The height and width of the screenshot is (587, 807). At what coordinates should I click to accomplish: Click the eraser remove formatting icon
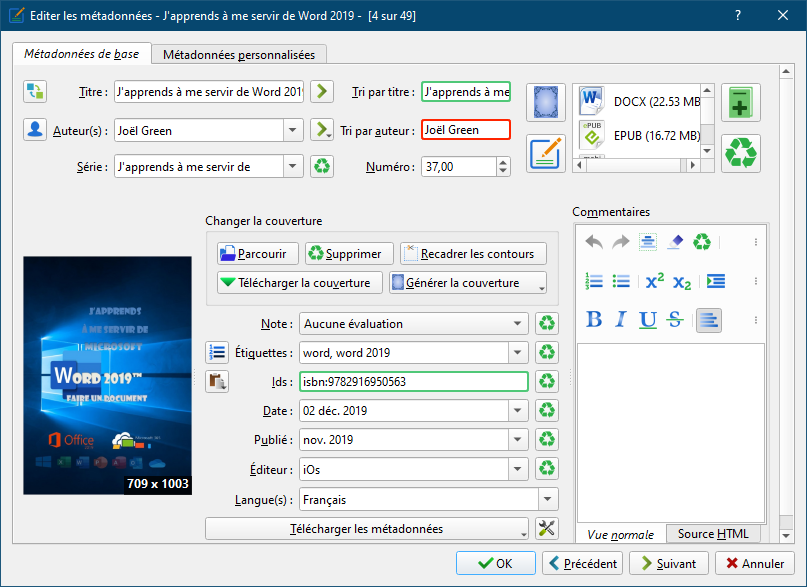tap(675, 242)
